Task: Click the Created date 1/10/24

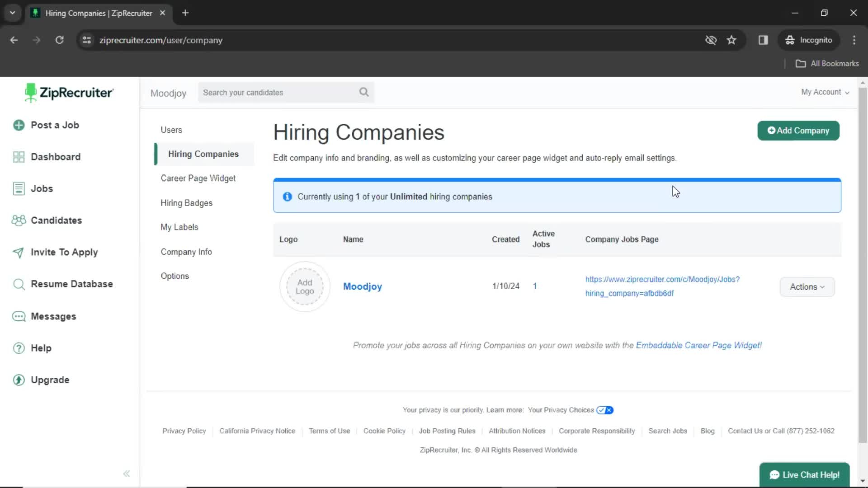Action: click(505, 286)
